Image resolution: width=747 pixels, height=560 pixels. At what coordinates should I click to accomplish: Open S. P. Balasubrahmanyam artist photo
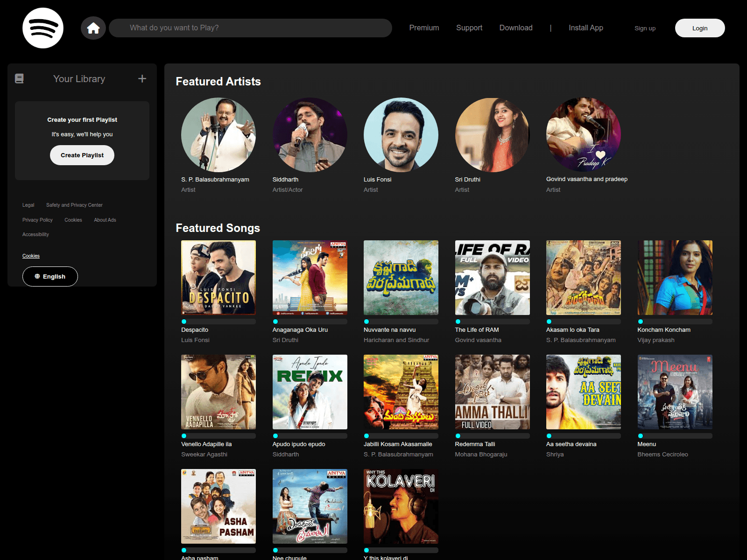[218, 135]
